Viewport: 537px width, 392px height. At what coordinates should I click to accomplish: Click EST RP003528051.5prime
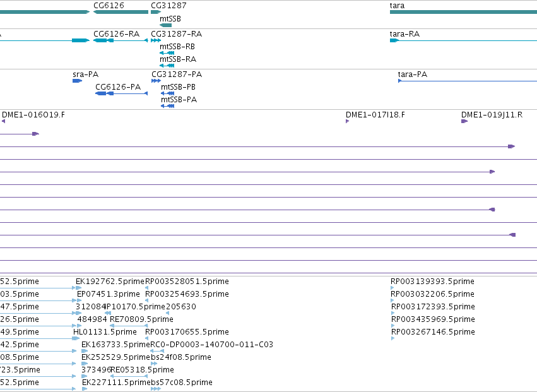187,282
